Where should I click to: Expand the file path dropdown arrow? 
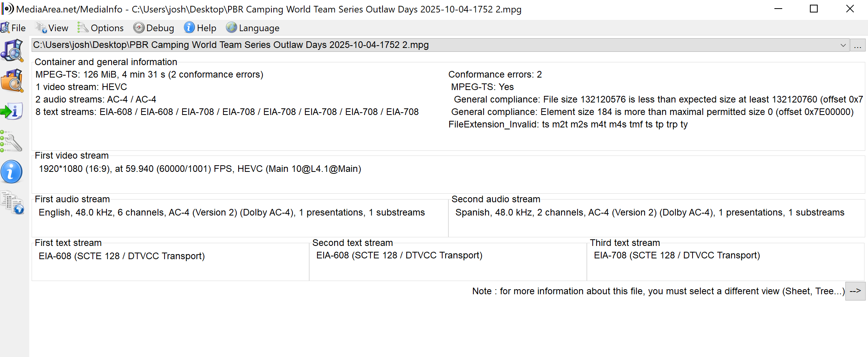click(x=843, y=45)
